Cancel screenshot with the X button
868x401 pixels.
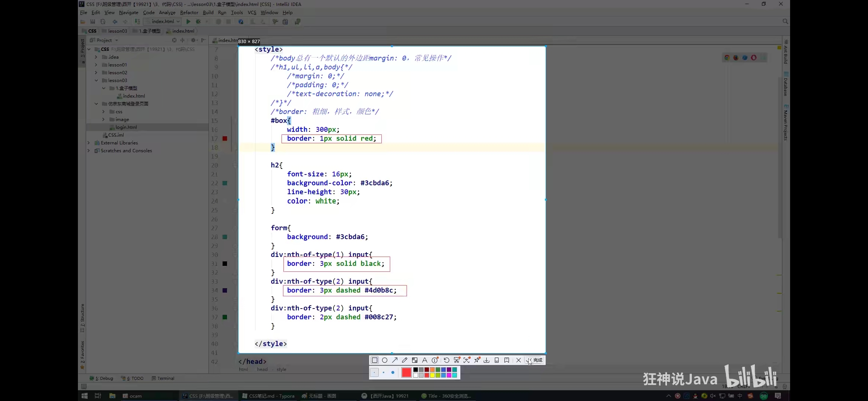click(519, 360)
